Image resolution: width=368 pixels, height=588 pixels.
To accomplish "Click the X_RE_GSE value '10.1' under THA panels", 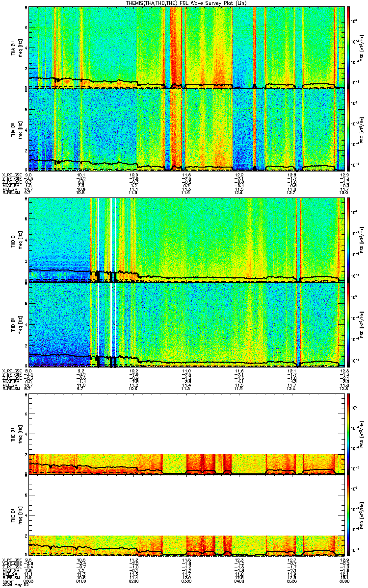I will (81, 174).
